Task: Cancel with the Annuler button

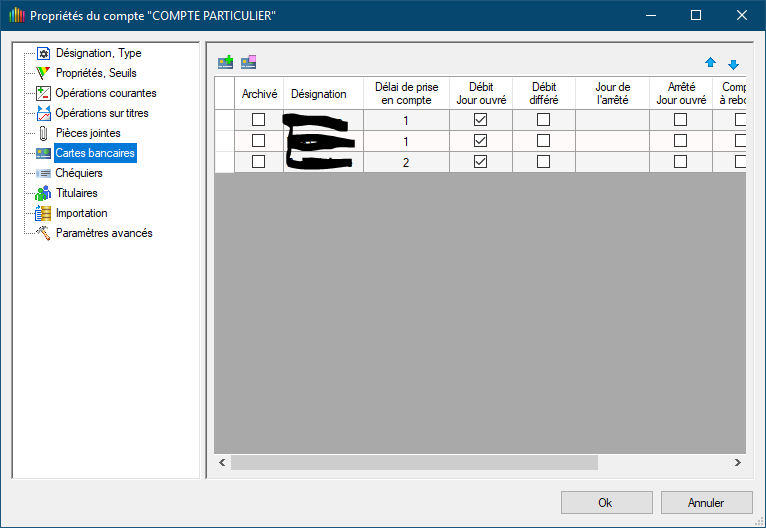Action: 706,503
